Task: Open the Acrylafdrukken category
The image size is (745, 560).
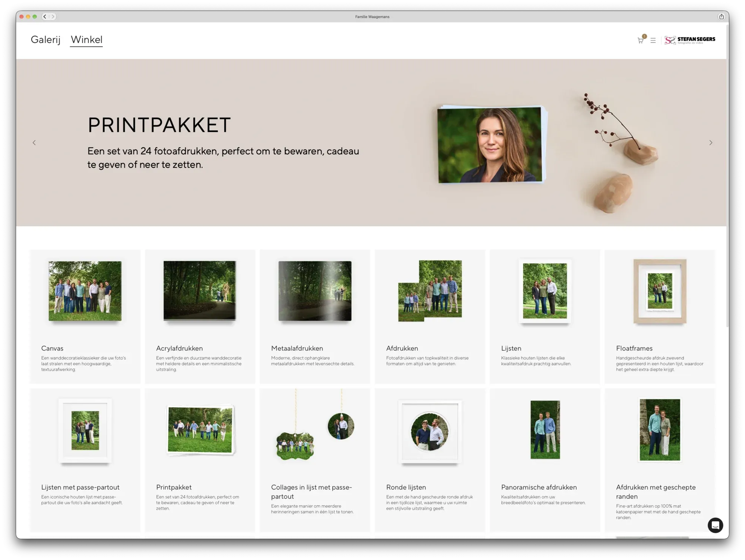Action: 200,316
